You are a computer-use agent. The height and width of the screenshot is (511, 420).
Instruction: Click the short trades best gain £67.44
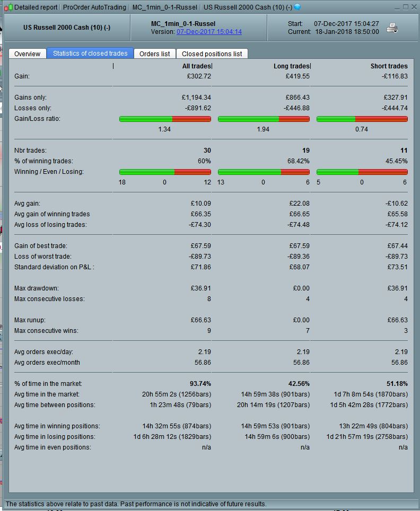398,246
